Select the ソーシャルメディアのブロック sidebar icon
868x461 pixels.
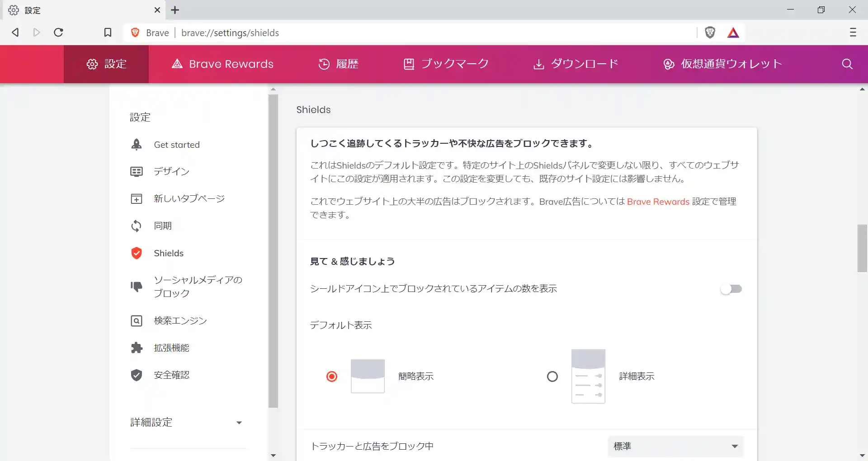click(137, 287)
